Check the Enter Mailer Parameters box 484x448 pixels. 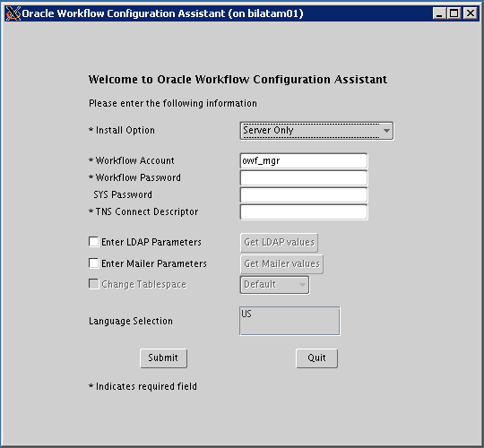(93, 263)
